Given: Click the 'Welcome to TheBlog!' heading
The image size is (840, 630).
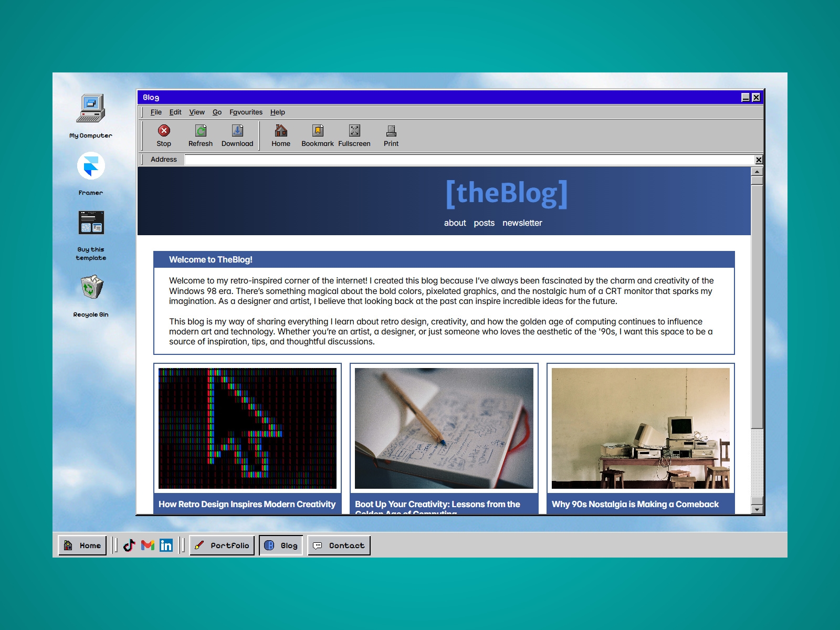Looking at the screenshot, I should 211,259.
